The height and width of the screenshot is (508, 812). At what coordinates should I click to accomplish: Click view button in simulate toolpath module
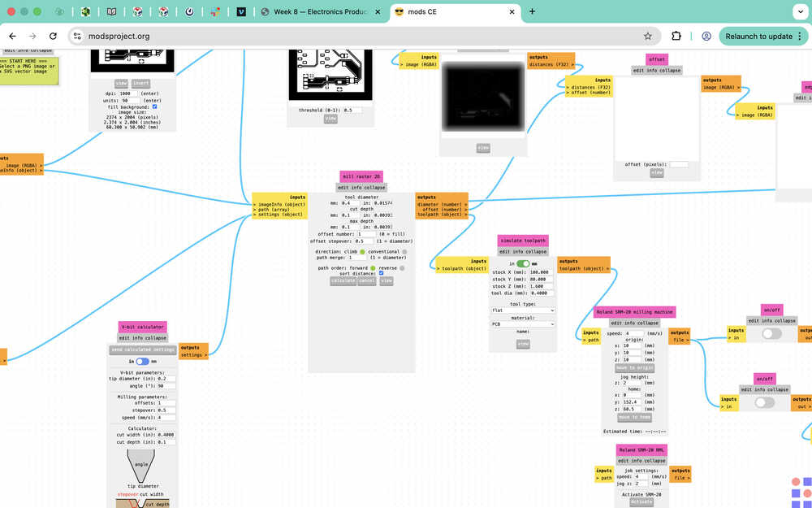pos(523,344)
